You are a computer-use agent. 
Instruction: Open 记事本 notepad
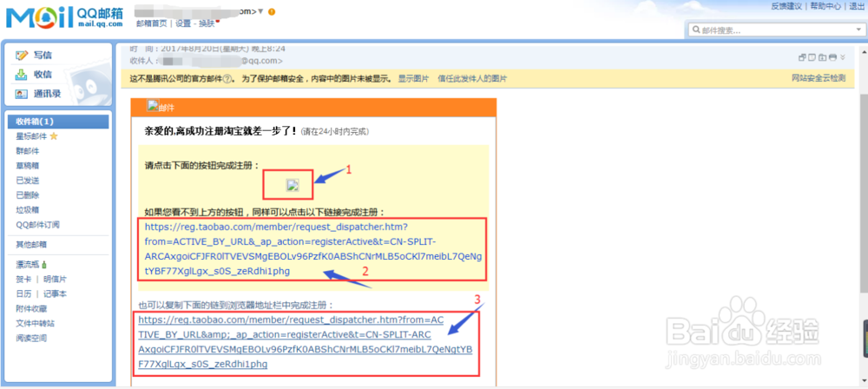[56, 293]
